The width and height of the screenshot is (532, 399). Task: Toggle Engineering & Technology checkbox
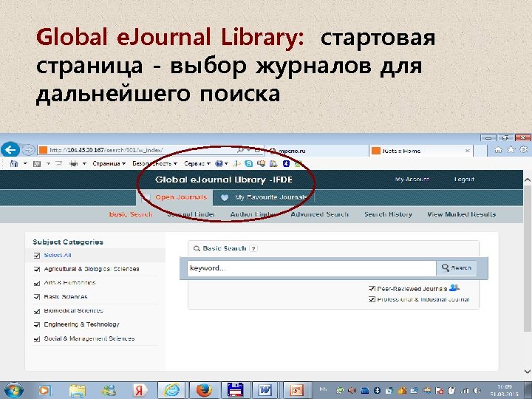click(x=37, y=324)
